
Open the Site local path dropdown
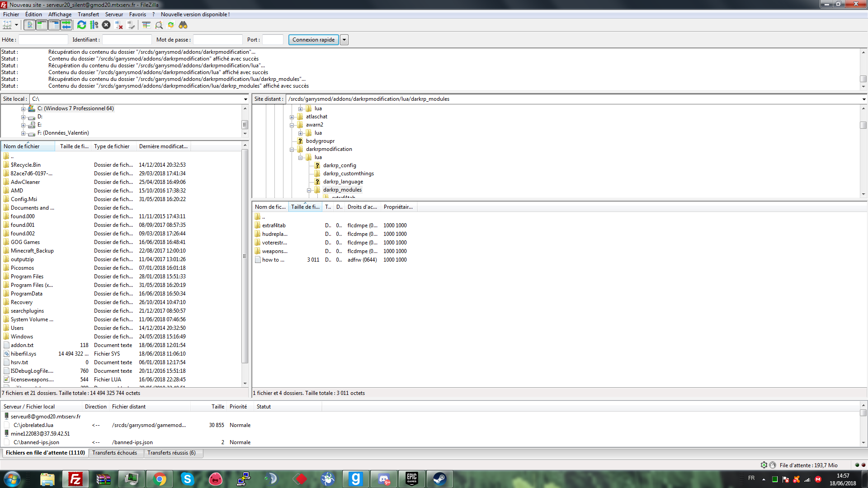[245, 99]
